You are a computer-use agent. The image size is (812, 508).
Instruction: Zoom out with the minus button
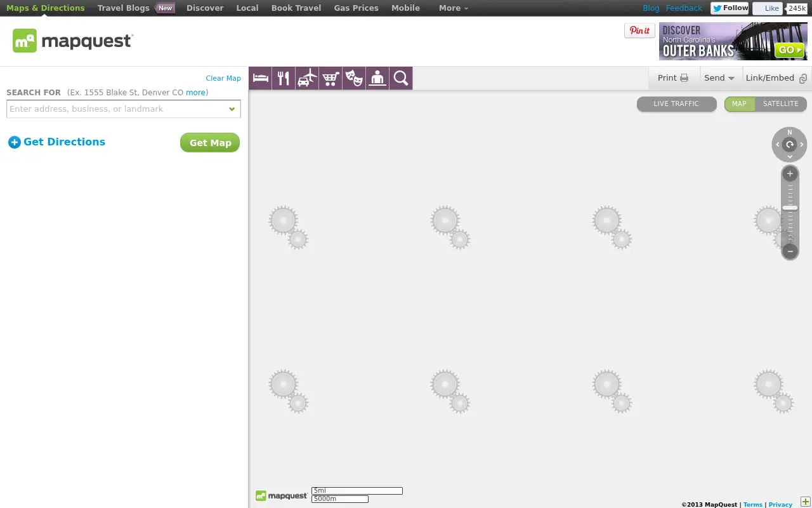(x=790, y=251)
